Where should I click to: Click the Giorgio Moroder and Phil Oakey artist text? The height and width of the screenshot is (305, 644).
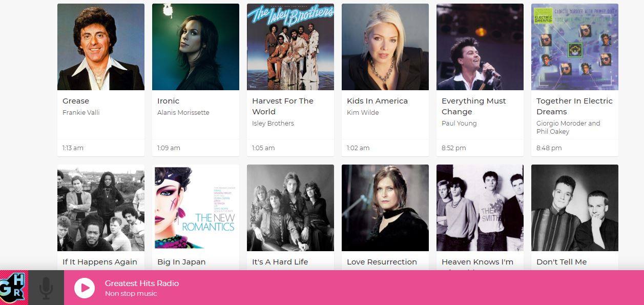[568, 127]
